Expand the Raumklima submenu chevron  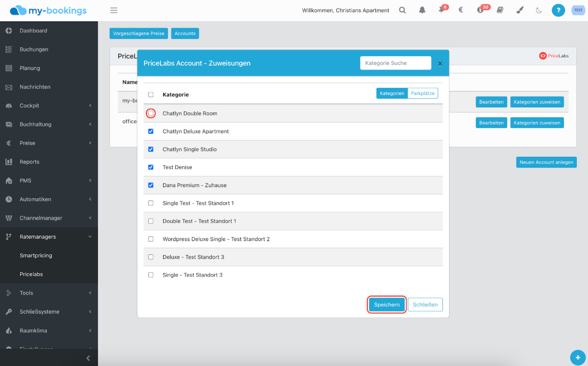(90, 330)
